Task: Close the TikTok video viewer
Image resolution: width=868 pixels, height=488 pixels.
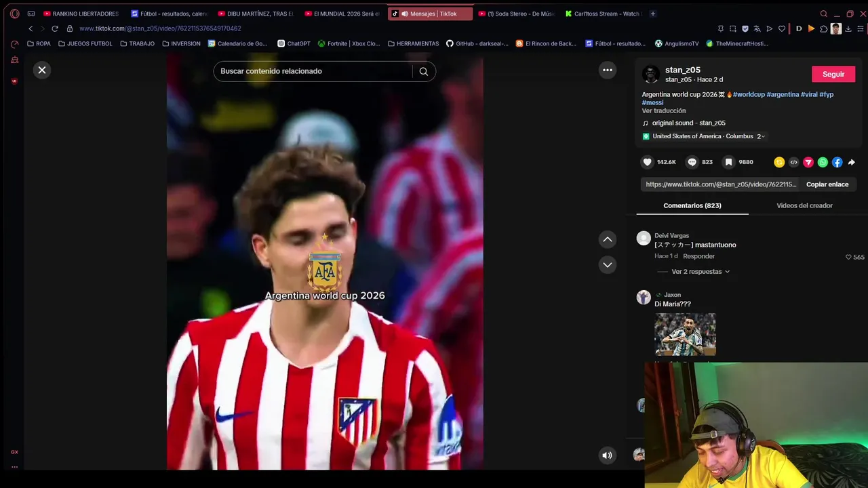Action: click(x=42, y=70)
